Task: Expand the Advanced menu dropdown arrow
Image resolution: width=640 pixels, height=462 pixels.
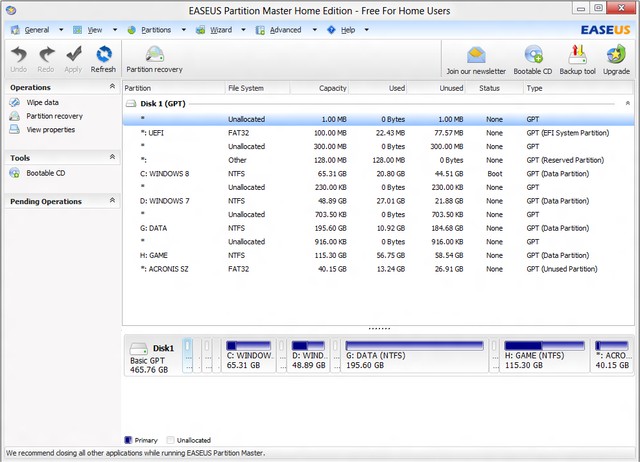Action: point(315,30)
